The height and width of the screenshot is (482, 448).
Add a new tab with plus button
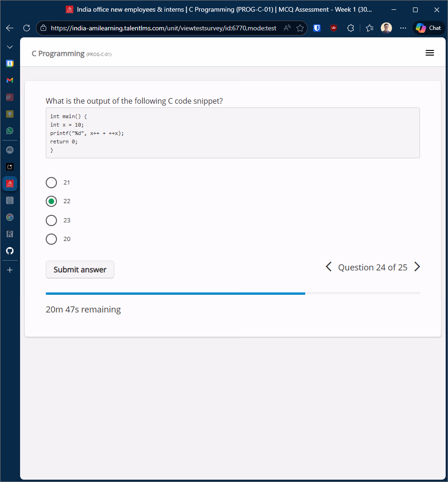[x=10, y=270]
